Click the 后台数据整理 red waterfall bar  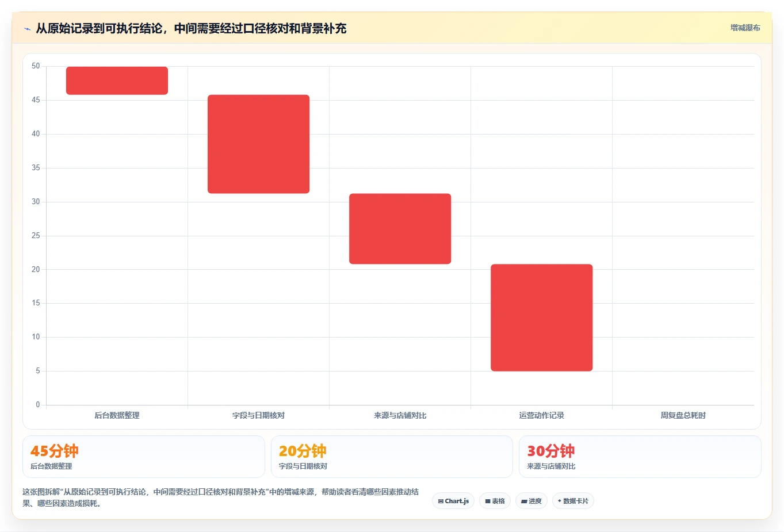click(117, 81)
